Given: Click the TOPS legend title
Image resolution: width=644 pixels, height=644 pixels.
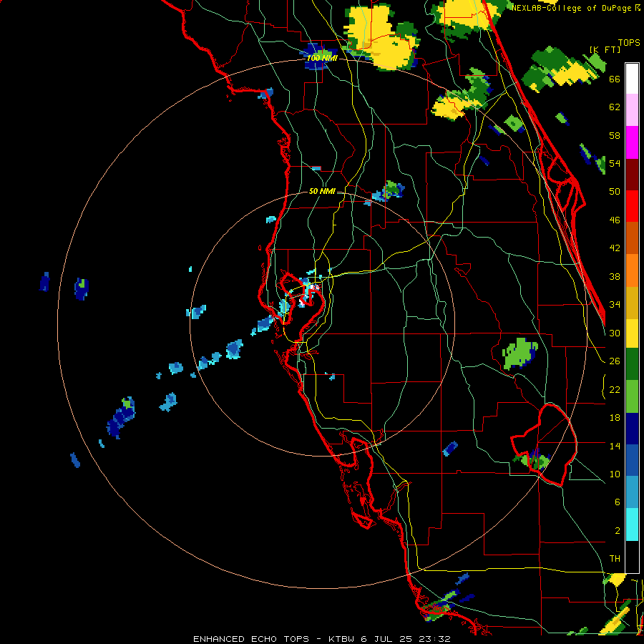Looking at the screenshot, I should click(629, 42).
